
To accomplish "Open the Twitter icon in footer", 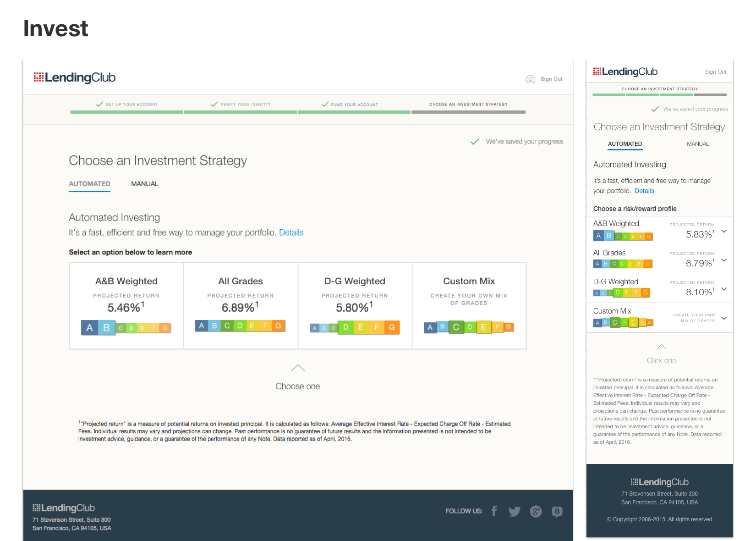I will [514, 511].
